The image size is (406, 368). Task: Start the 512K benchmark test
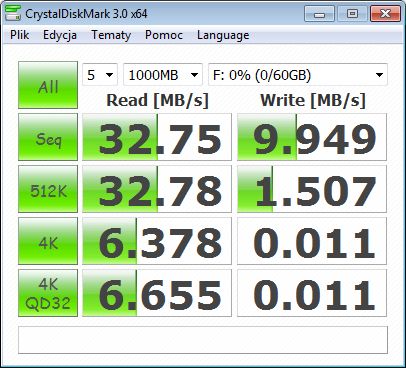[x=48, y=189]
